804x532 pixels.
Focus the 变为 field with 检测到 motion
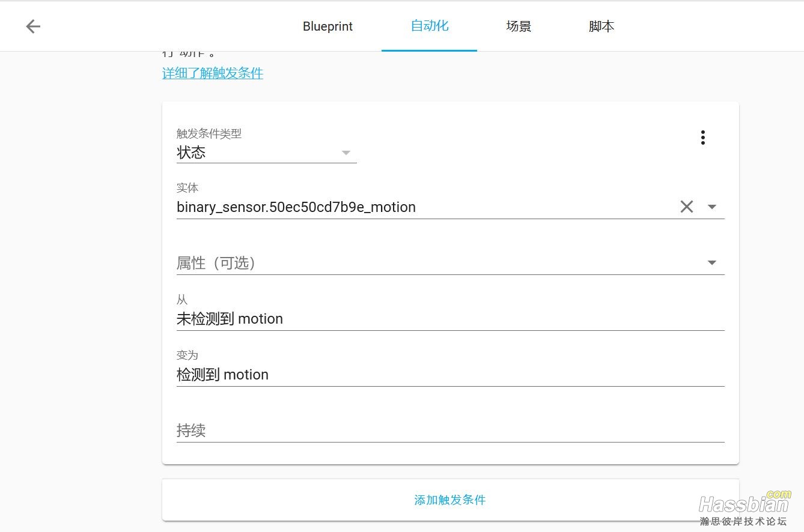tap(450, 368)
